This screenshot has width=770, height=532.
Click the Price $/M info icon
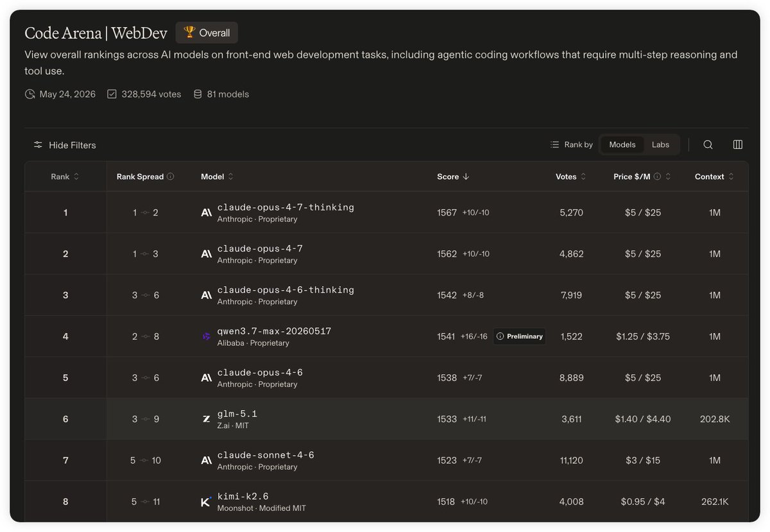[657, 176]
